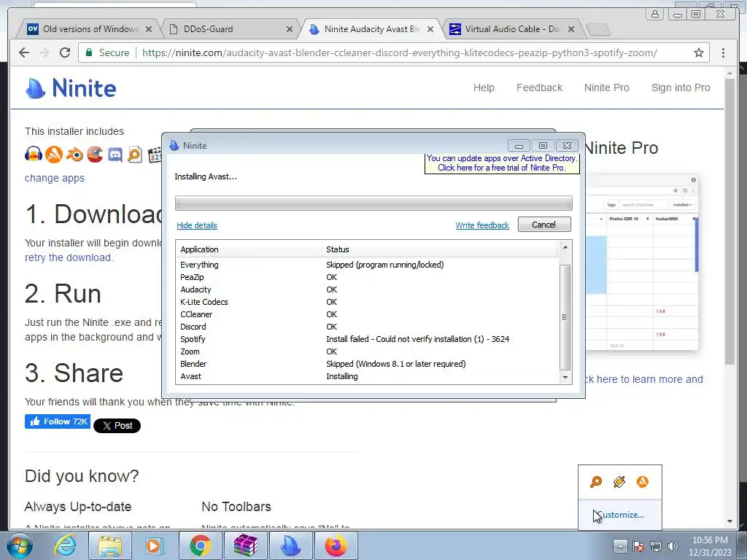
Task: Click the 'Write feedback' link
Action: 482,225
